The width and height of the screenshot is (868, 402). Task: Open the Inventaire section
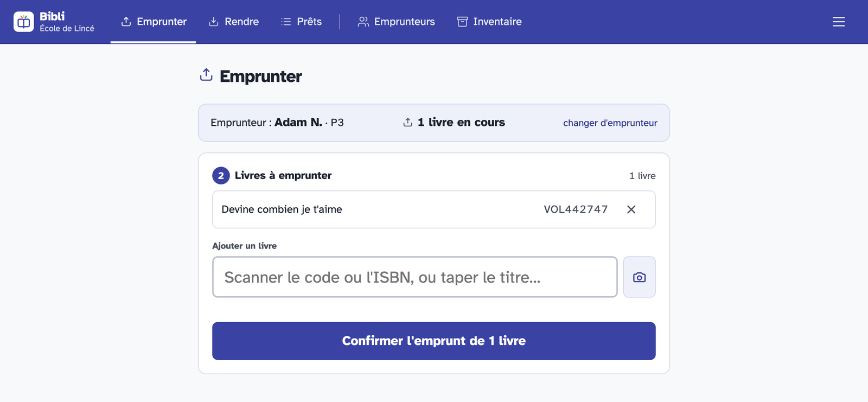pyautogui.click(x=489, y=22)
